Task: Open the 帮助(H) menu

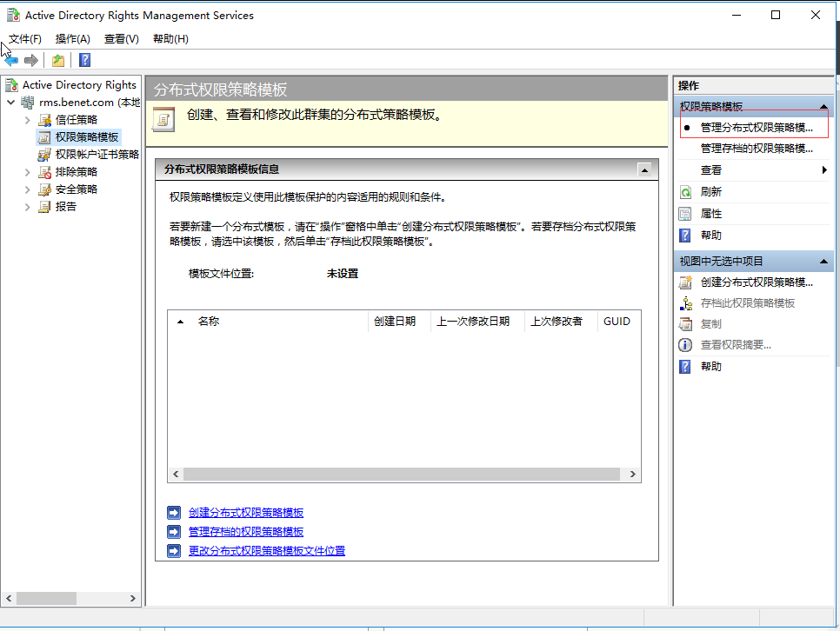Action: click(171, 39)
